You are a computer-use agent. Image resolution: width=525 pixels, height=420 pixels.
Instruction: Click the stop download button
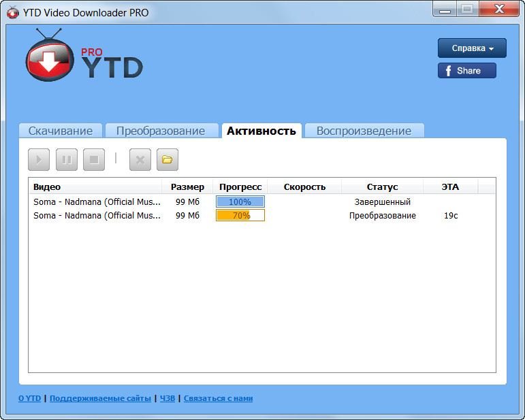94,160
